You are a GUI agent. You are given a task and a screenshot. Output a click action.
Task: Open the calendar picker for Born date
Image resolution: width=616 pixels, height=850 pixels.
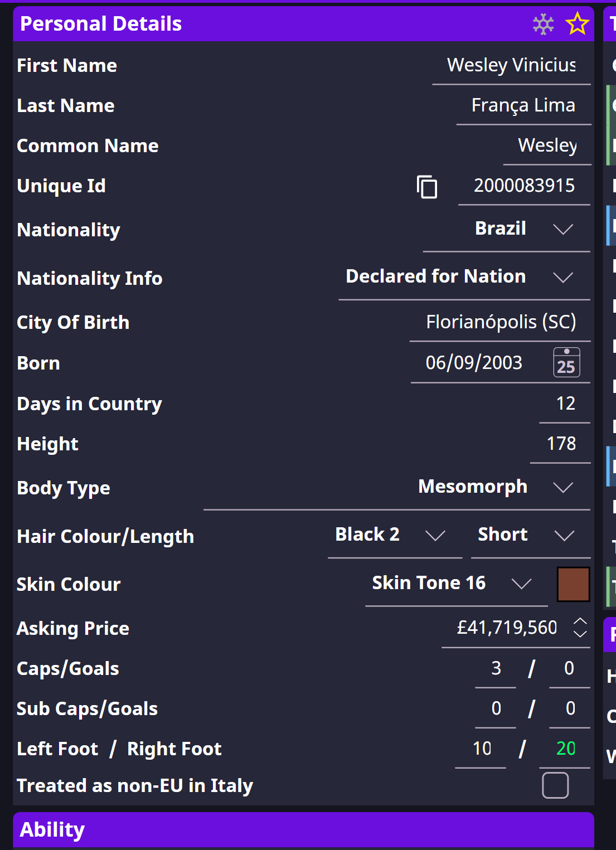tap(565, 362)
